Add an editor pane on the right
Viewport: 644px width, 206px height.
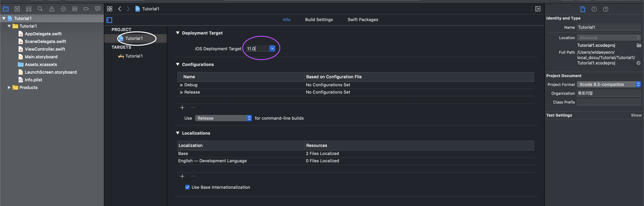tap(538, 9)
